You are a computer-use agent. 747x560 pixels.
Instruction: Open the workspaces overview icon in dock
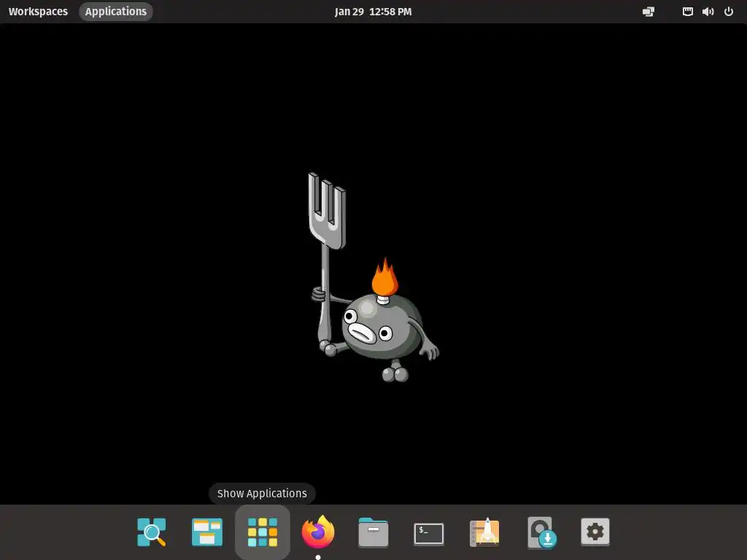pos(206,532)
